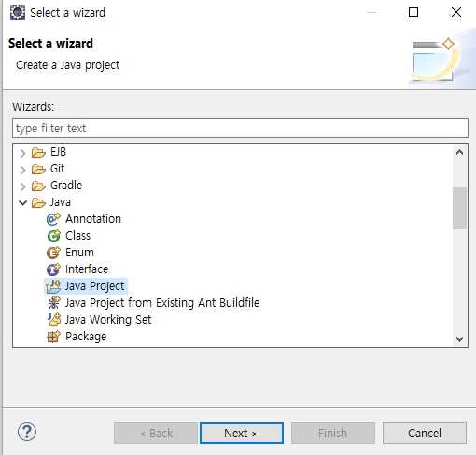Expand the EJB folder
The height and width of the screenshot is (455, 476).
[22, 153]
